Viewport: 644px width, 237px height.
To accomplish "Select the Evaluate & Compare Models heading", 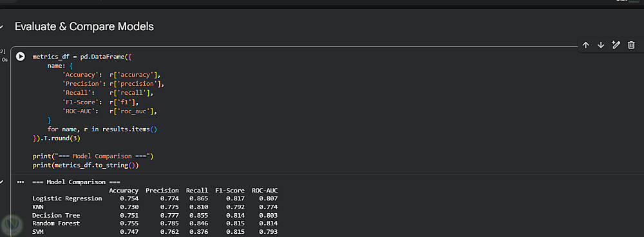I will tap(84, 26).
